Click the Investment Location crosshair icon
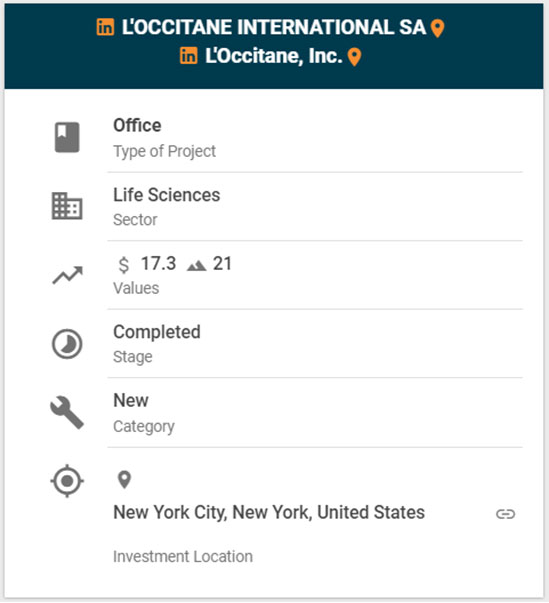The width and height of the screenshot is (549, 603). click(x=67, y=481)
